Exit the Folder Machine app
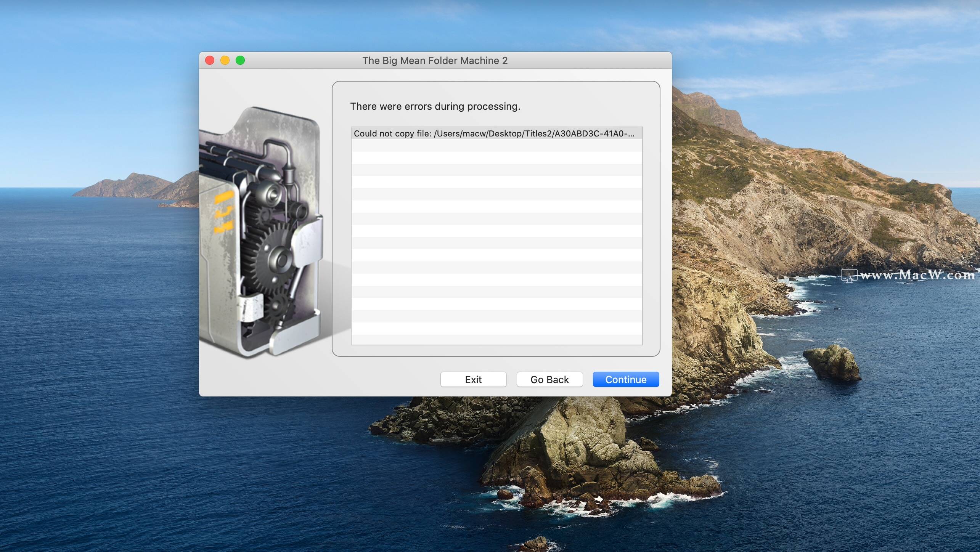 click(473, 379)
